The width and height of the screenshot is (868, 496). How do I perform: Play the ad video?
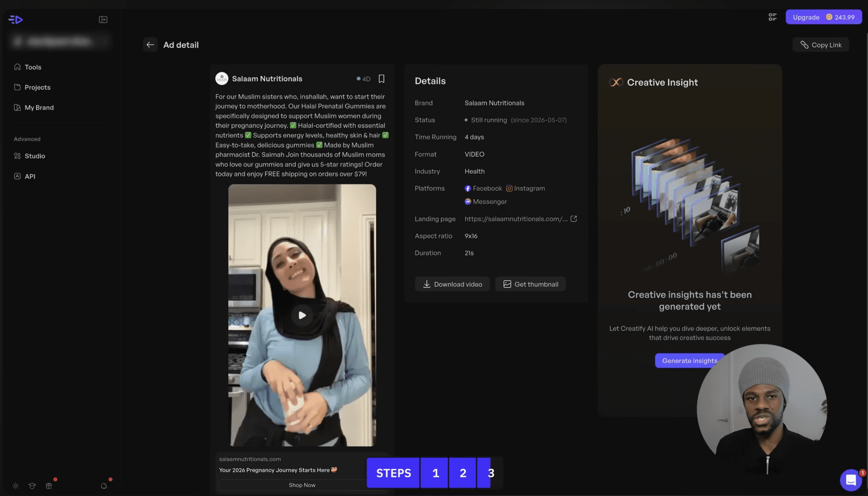pos(302,315)
